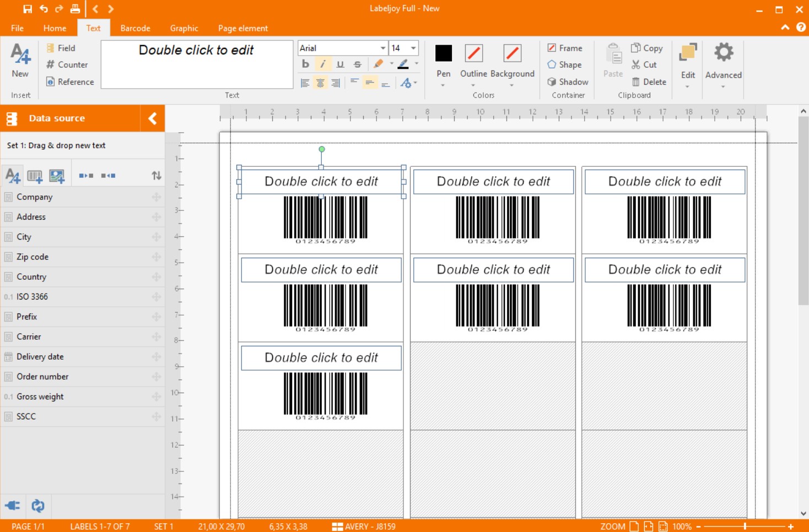Click the Copy clipboard button
Image resolution: width=809 pixels, height=532 pixels.
tap(646, 48)
